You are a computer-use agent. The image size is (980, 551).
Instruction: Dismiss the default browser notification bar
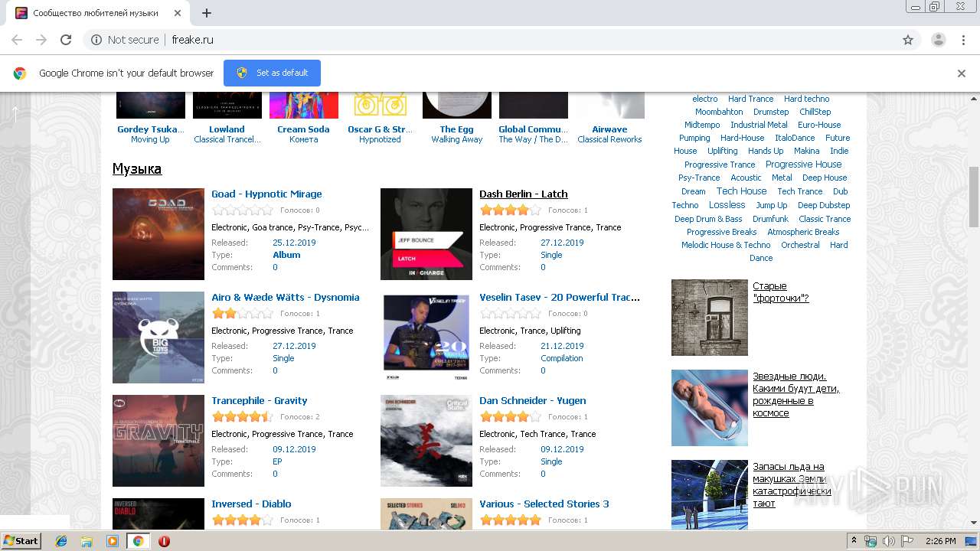click(x=962, y=73)
